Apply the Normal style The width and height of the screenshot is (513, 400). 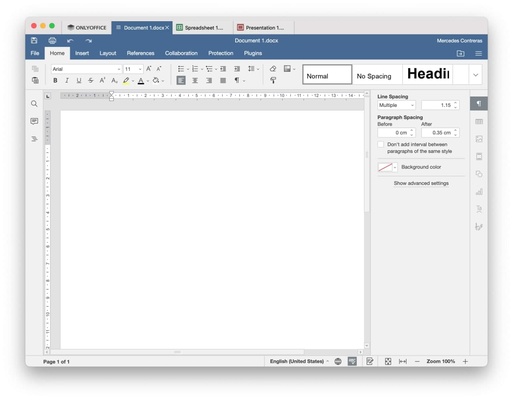[x=327, y=74]
